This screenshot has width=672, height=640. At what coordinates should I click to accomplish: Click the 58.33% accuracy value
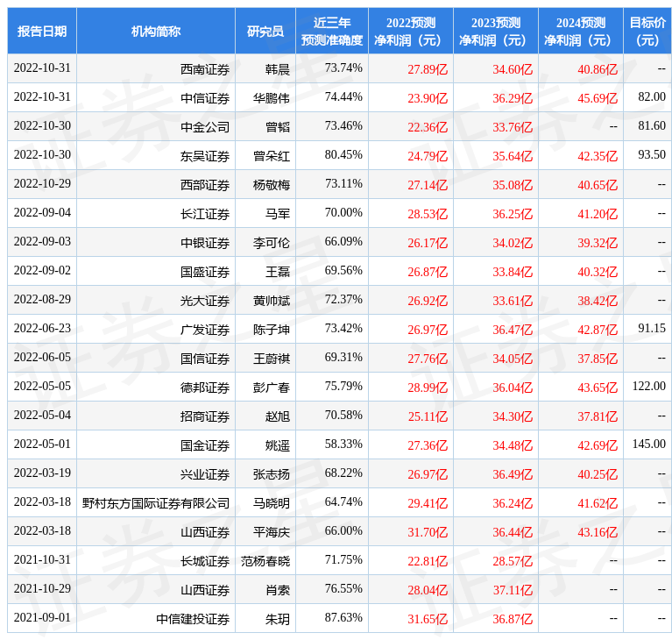pos(343,444)
